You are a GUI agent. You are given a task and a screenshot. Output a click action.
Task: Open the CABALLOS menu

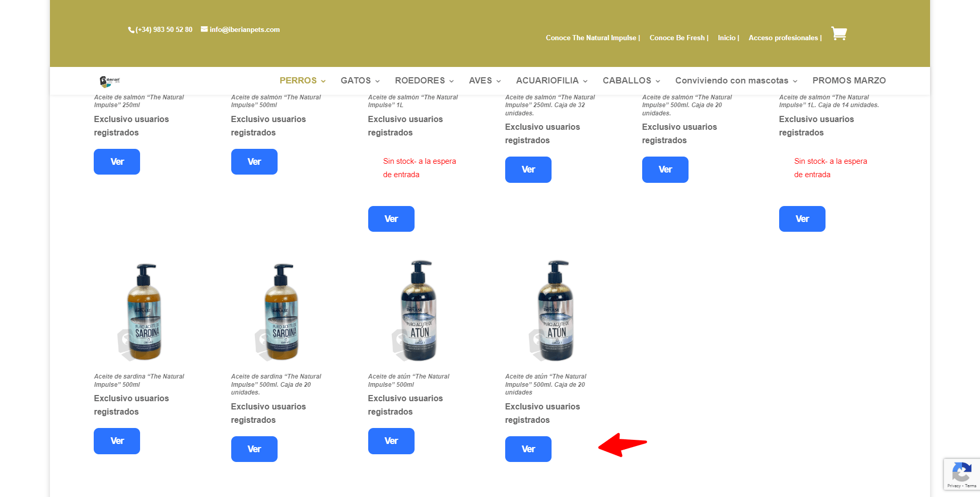[631, 80]
